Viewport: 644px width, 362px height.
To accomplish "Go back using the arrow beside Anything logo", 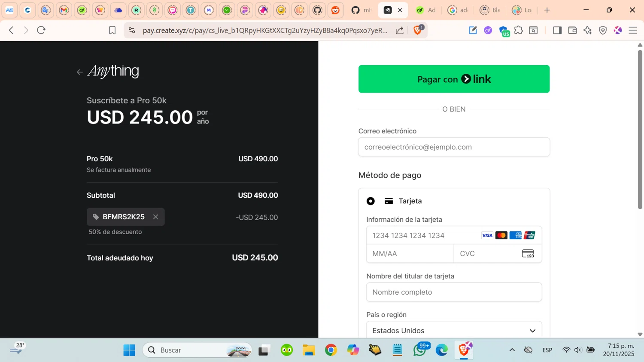I will 79,72.
